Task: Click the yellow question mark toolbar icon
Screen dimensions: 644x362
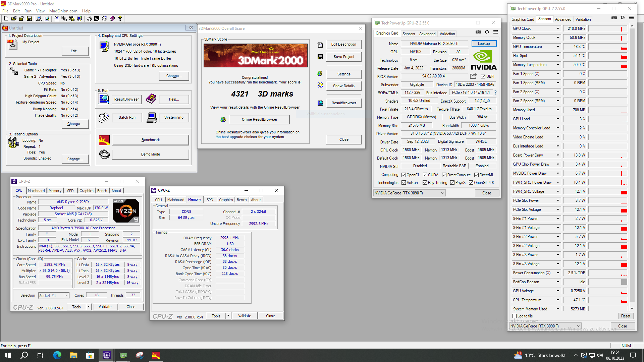Action: (120, 19)
